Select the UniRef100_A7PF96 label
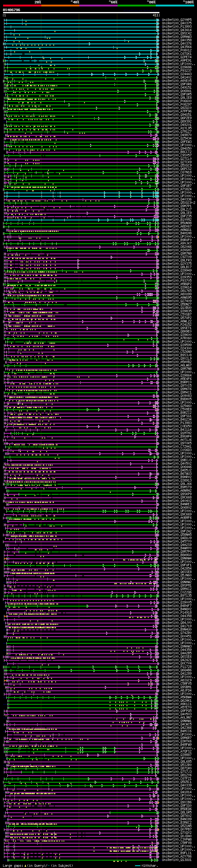The height and width of the screenshot is (868, 197). tap(176, 111)
